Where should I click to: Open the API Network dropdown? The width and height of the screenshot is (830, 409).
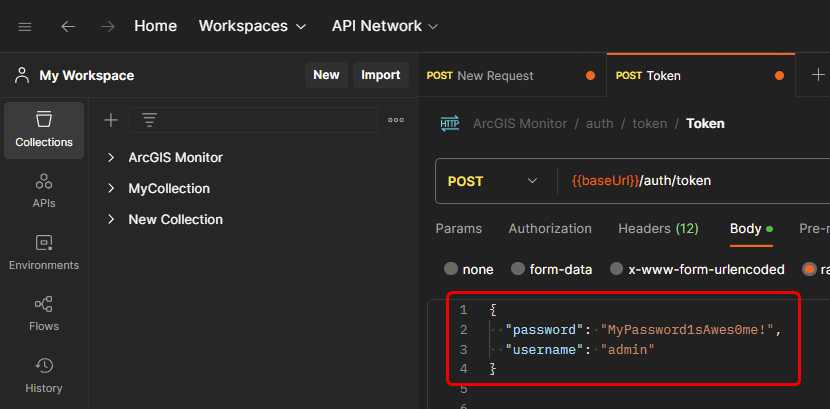point(385,26)
